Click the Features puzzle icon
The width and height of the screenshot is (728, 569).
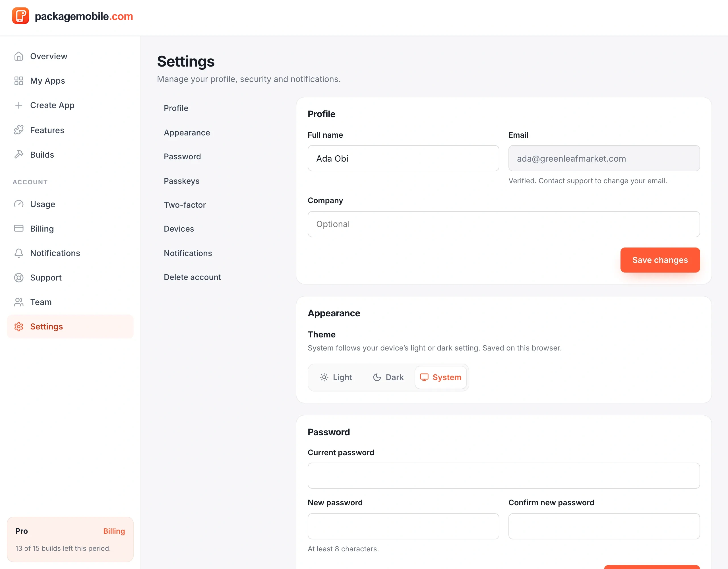19,130
